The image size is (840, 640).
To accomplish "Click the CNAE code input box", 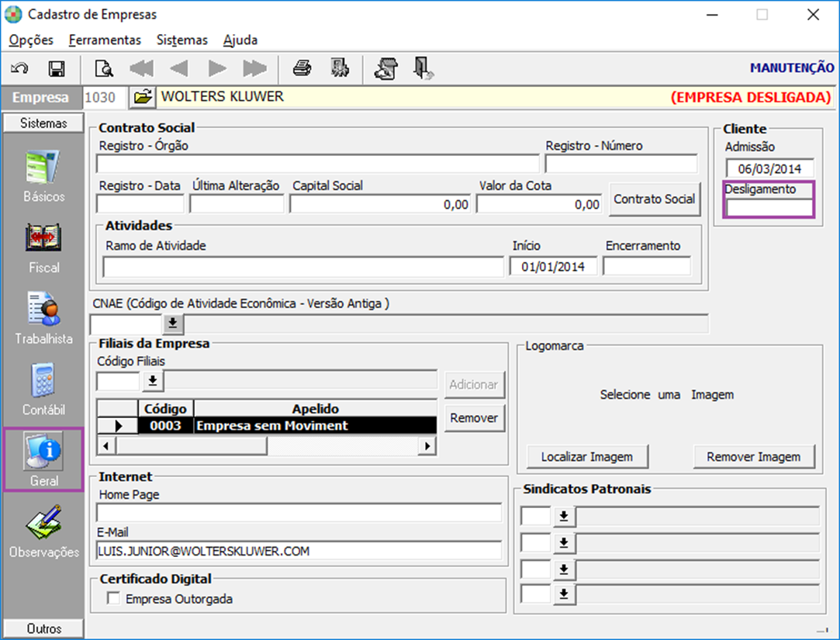I will click(x=126, y=323).
